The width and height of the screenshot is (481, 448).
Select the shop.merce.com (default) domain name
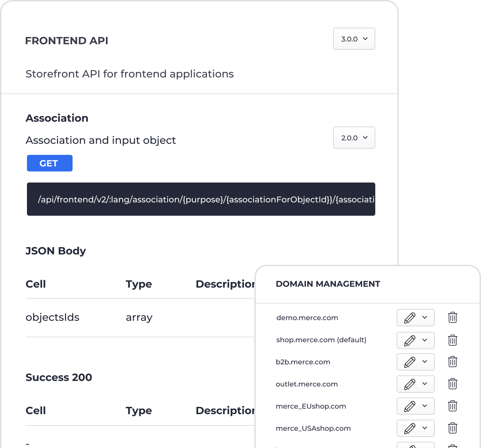(x=321, y=340)
